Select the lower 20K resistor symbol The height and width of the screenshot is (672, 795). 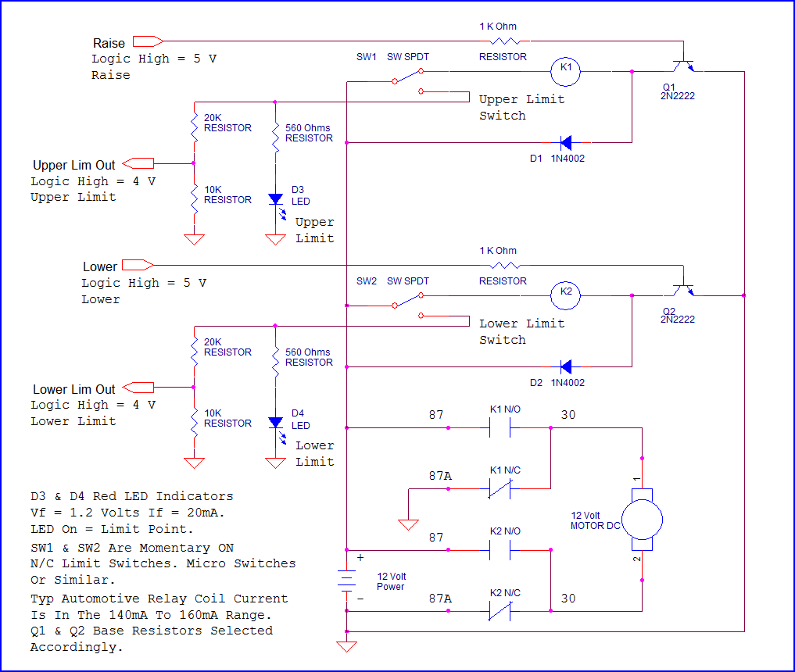[x=194, y=352]
